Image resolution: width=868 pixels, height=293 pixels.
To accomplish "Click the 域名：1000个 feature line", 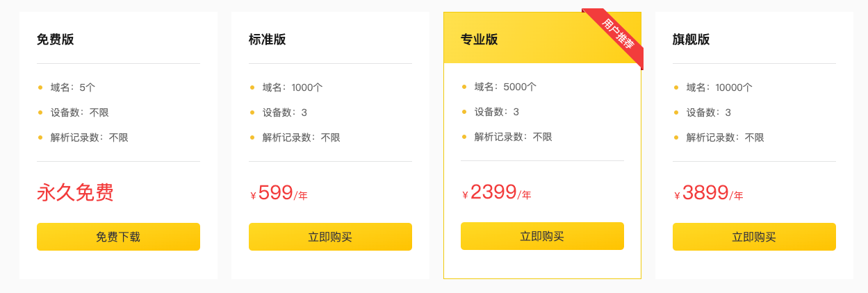I will (x=293, y=87).
